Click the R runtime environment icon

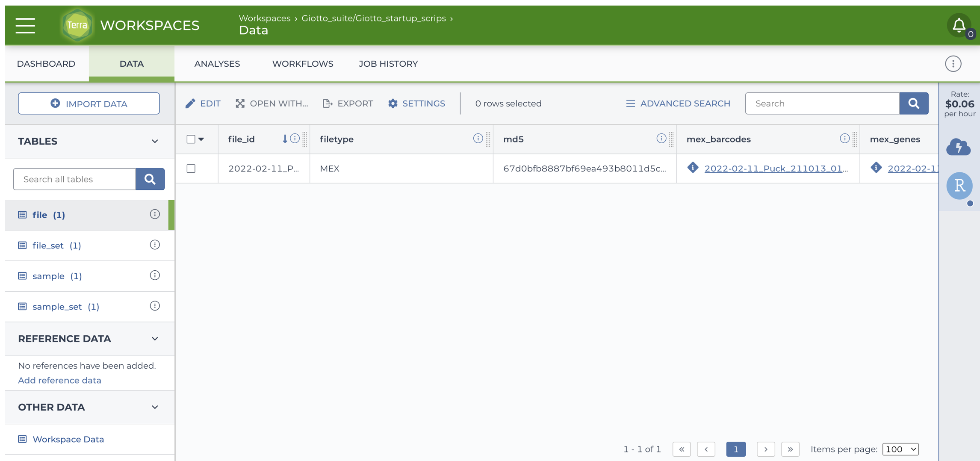pyautogui.click(x=959, y=186)
